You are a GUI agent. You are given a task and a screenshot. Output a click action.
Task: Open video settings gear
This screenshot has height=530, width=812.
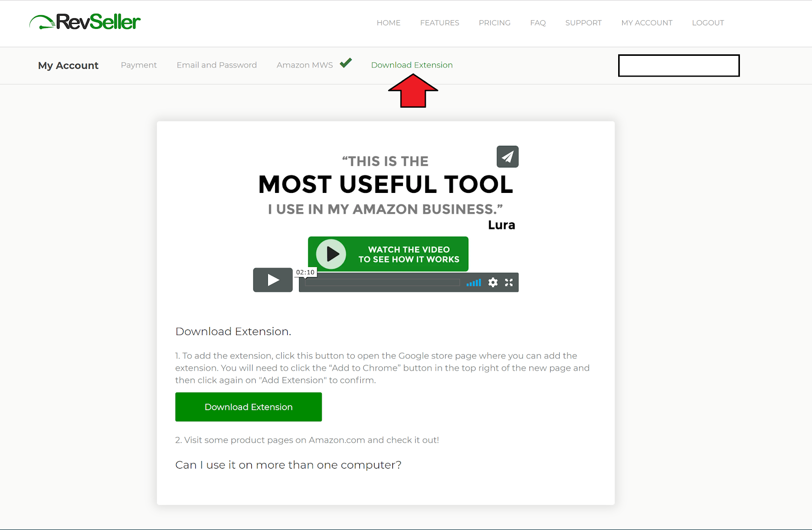click(x=493, y=282)
